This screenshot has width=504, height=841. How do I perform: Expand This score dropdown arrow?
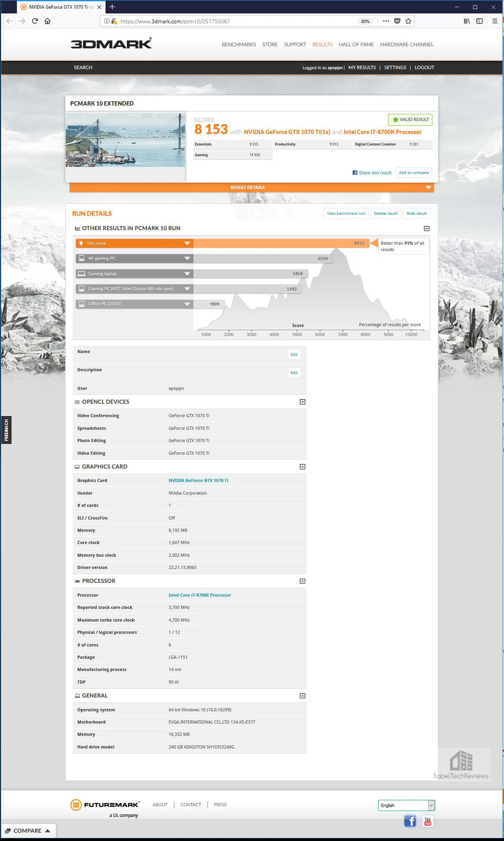[x=187, y=244]
